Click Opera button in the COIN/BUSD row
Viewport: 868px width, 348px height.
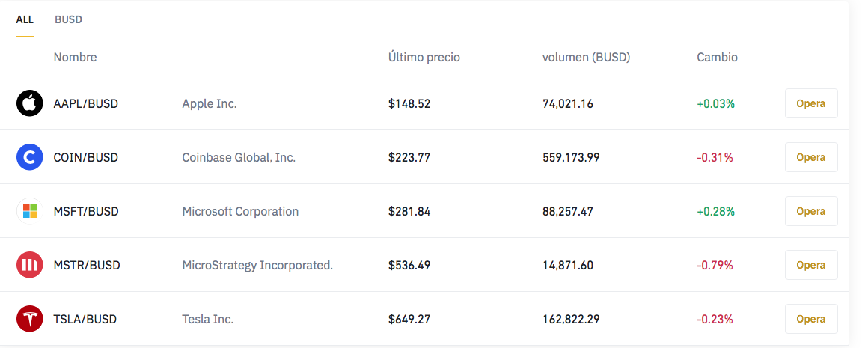[811, 157]
